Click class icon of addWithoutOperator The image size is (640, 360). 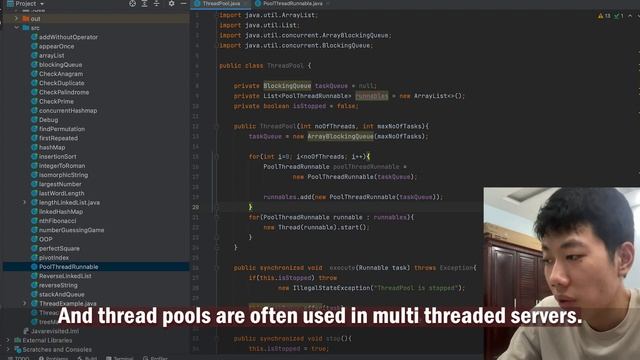34,37
